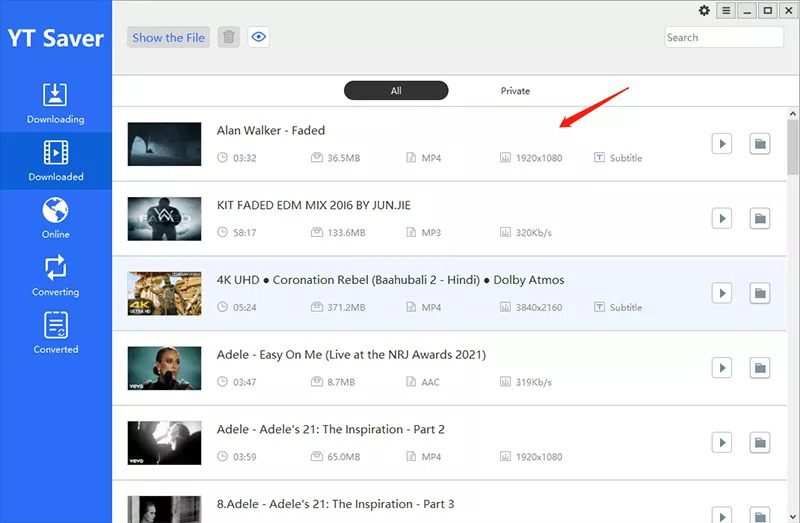800x523 pixels.
Task: Play the Alan Walker - Faded video
Action: pyautogui.click(x=722, y=144)
